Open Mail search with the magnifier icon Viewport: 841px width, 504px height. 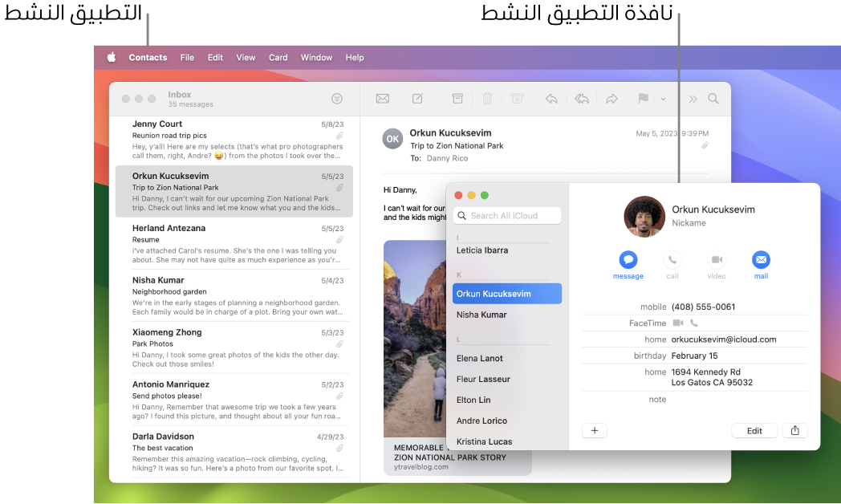[713, 98]
